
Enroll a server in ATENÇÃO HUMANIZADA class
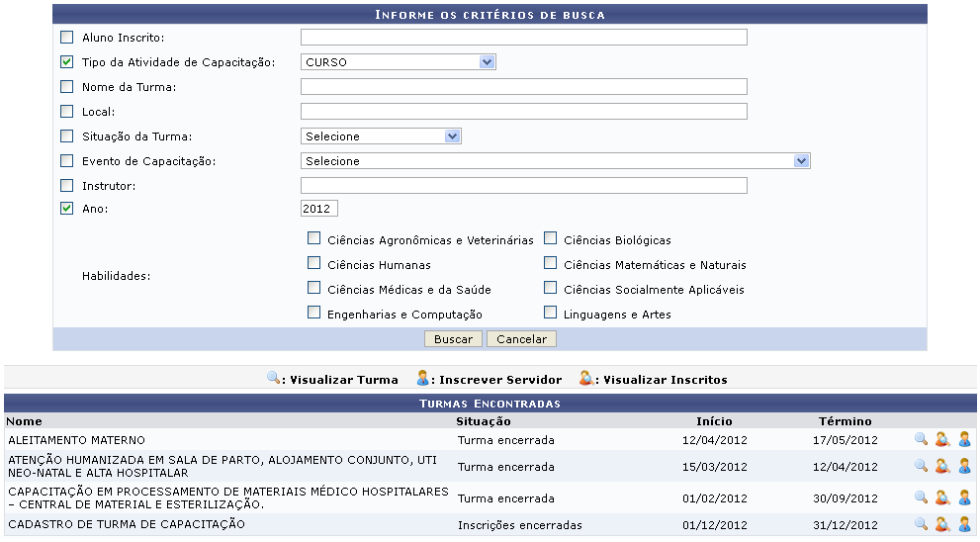coord(964,466)
